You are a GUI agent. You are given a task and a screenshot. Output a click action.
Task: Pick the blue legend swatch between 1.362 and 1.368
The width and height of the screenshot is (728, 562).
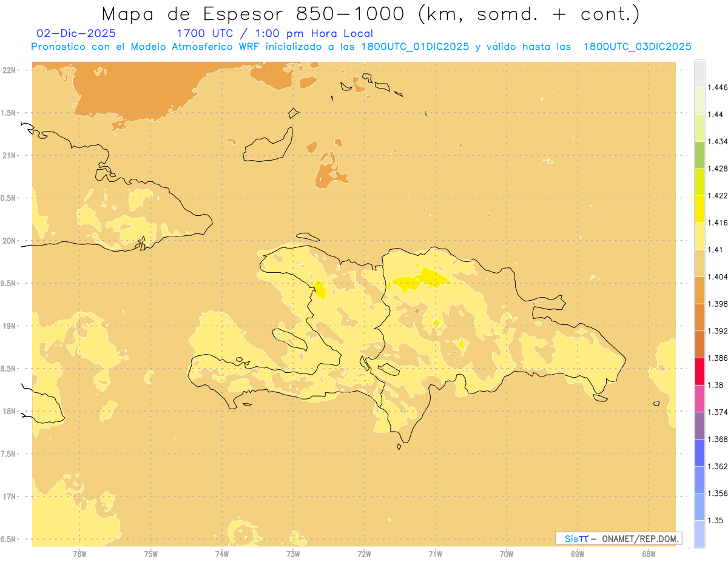(699, 453)
